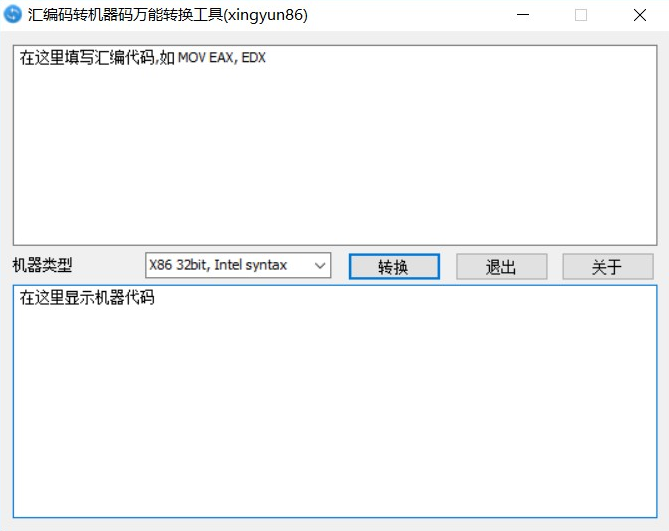Click the app icon in title bar
The width and height of the screenshot is (669, 531).
(x=12, y=14)
